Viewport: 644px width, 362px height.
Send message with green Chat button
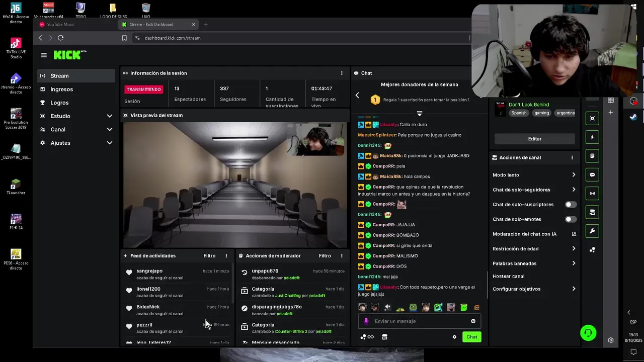471,337
